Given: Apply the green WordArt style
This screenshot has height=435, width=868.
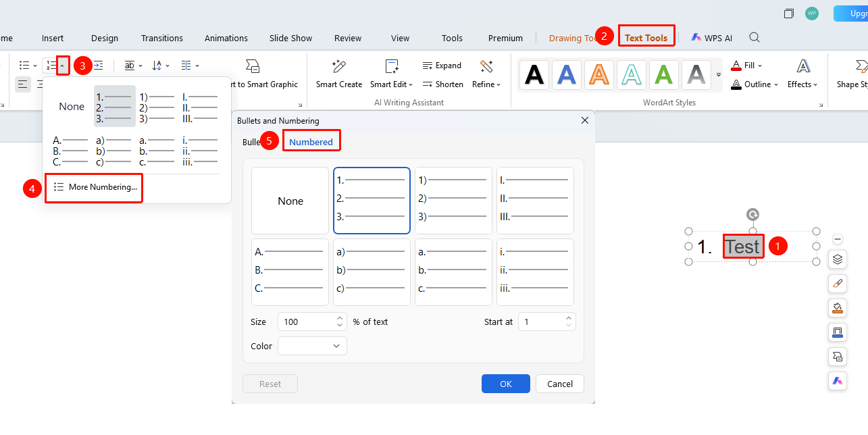Looking at the screenshot, I should pos(664,74).
